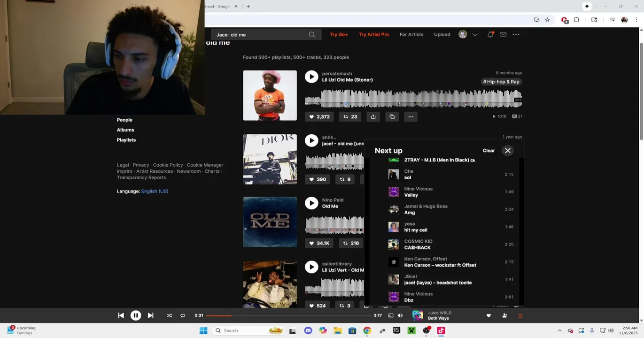Open Chrome's media control music icon
This screenshot has width=644, height=338.
pos(612,20)
